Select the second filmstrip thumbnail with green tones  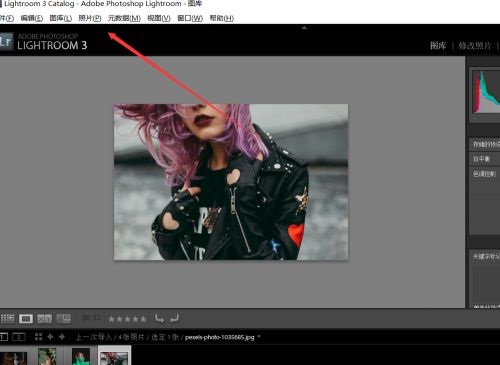click(x=47, y=356)
